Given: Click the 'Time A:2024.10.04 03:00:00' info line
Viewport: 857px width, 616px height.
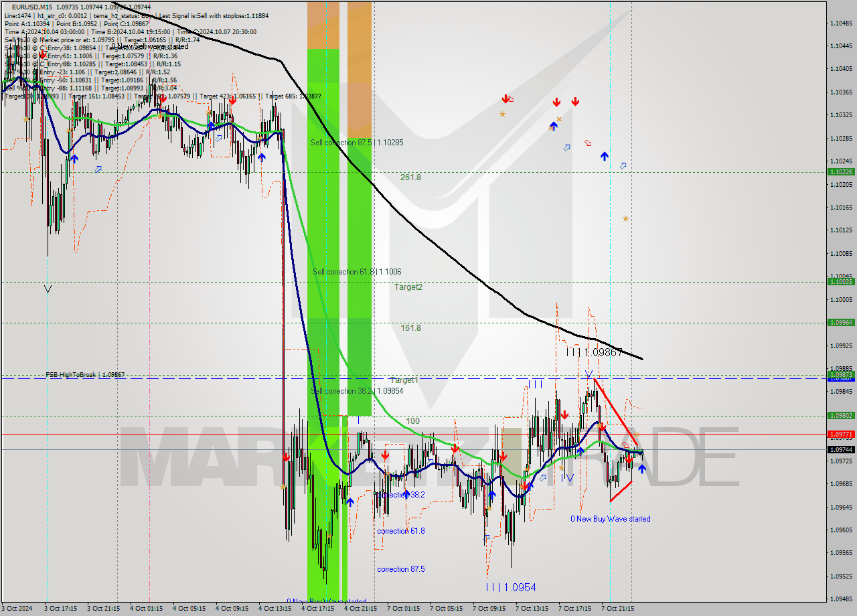Looking at the screenshot, I should pos(44,31).
